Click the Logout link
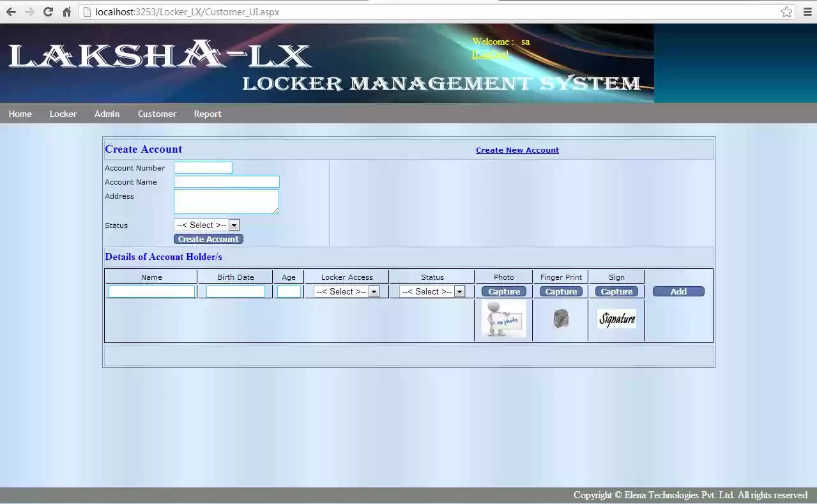This screenshot has height=504, width=817. (490, 54)
